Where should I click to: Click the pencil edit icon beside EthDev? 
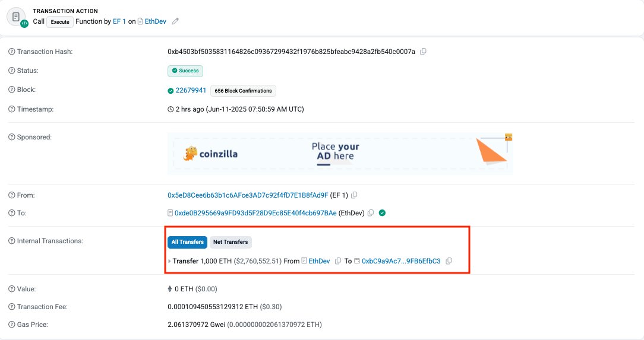175,21
